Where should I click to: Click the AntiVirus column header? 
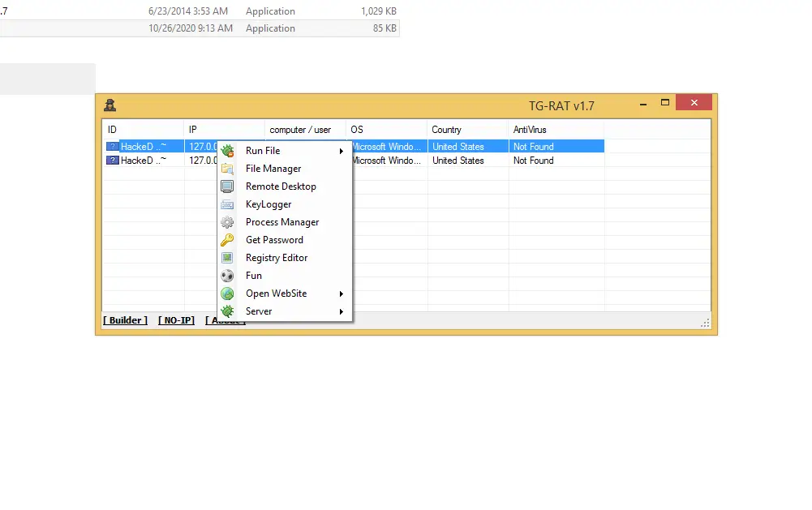pyautogui.click(x=530, y=130)
